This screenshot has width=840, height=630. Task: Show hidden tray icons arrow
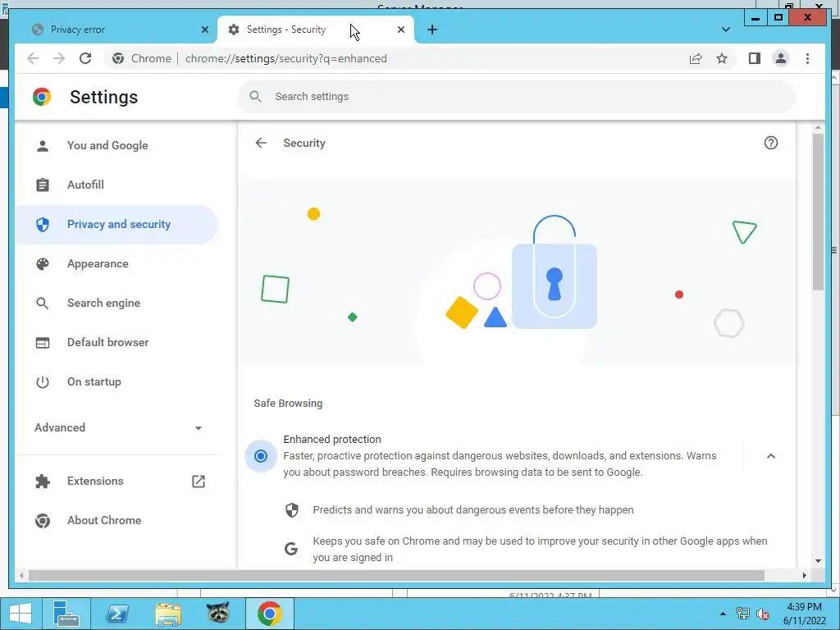tap(723, 614)
